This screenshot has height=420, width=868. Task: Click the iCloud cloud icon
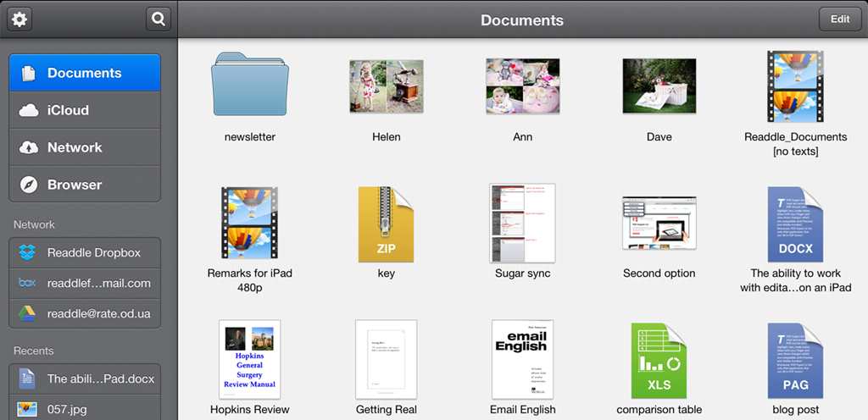coord(28,111)
